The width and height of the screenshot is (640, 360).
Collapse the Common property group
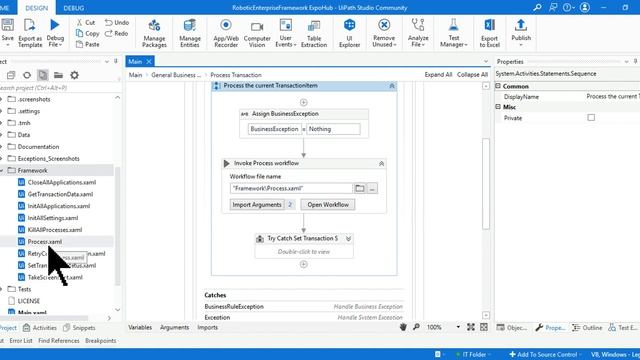click(498, 86)
